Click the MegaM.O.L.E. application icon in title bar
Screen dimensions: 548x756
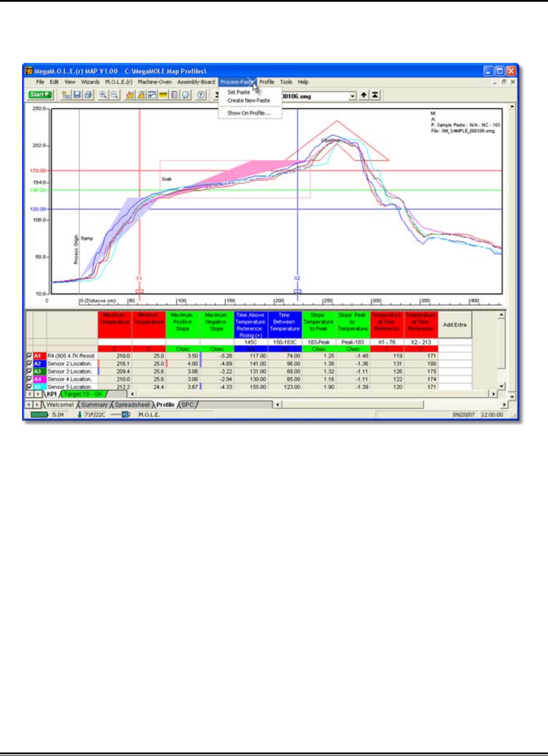pos(29,71)
